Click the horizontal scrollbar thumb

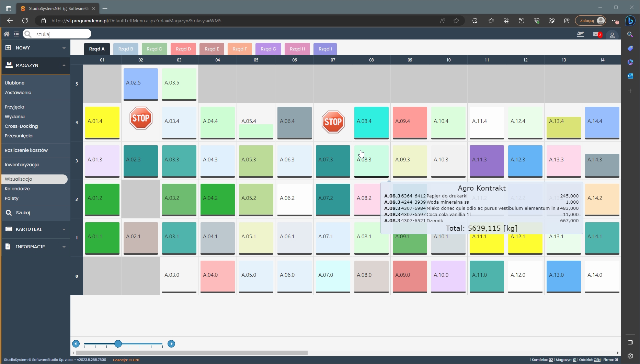coord(192,353)
